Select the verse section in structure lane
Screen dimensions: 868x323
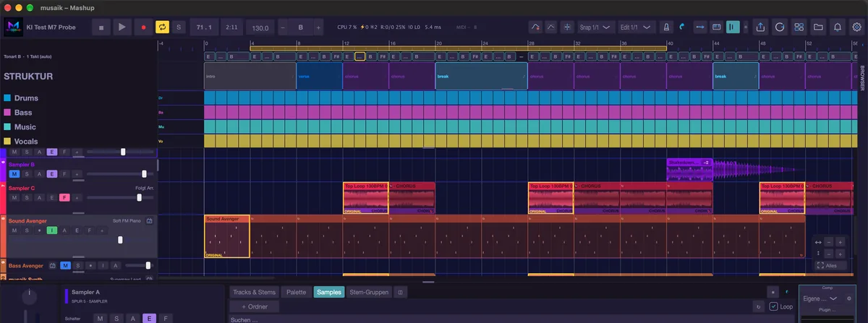319,76
